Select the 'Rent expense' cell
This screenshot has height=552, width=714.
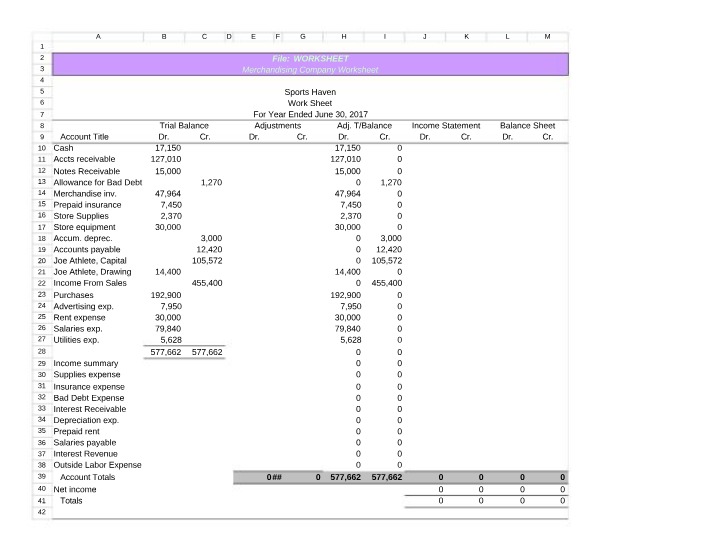coord(79,317)
